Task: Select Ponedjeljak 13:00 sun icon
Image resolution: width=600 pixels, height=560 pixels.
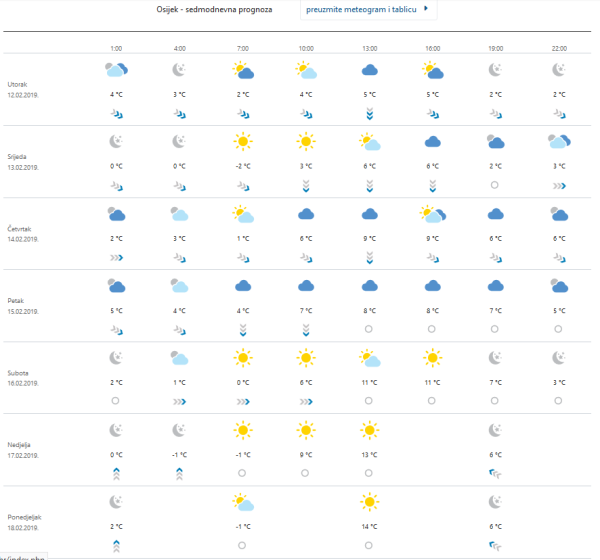Action: point(369,502)
